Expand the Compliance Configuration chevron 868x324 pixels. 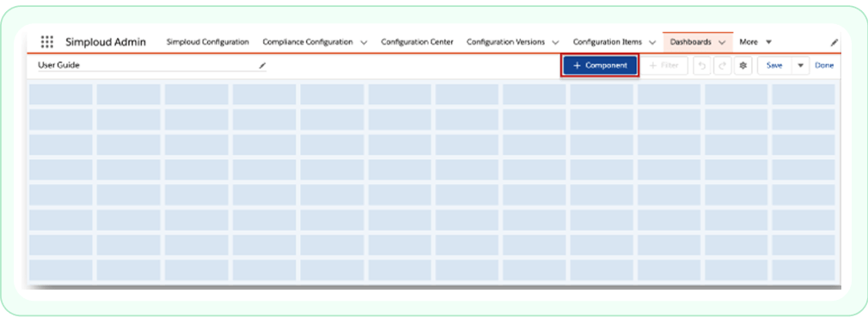[364, 42]
